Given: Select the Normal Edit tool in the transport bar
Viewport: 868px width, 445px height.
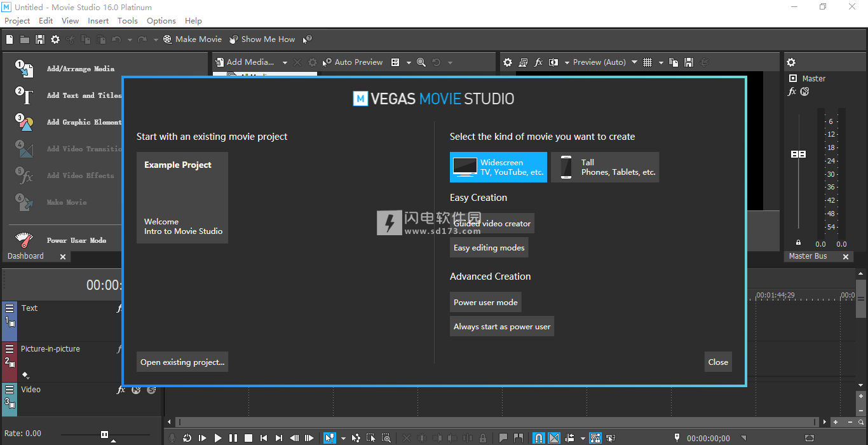Looking at the screenshot, I should (330, 438).
